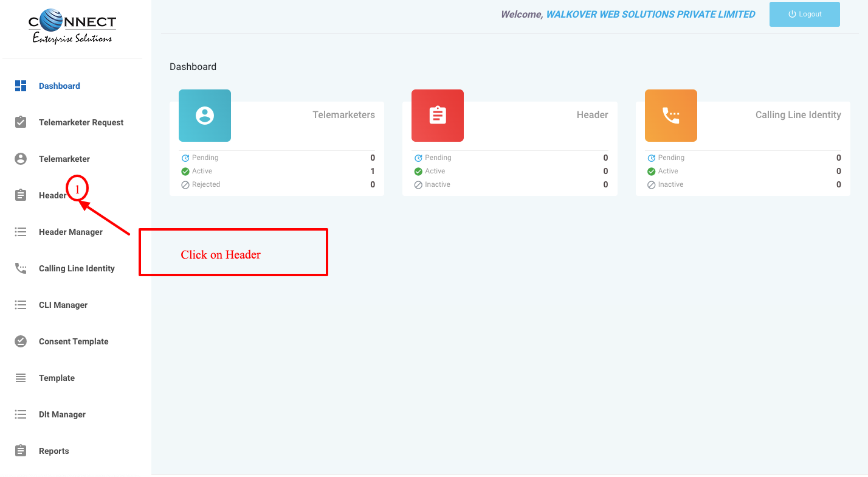Click the orange Calling Line Identity card icon
Image resolution: width=868 pixels, height=477 pixels.
tap(670, 116)
